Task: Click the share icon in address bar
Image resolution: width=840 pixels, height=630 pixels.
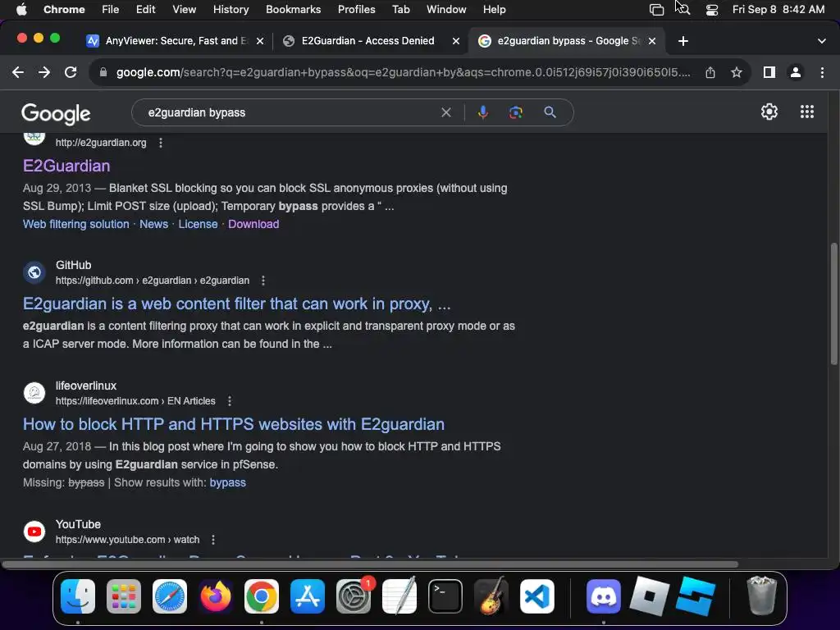Action: click(x=710, y=72)
